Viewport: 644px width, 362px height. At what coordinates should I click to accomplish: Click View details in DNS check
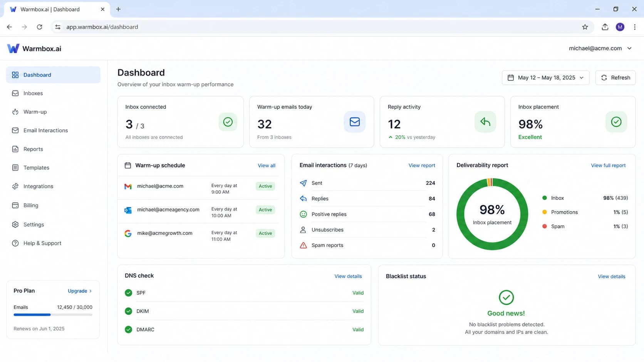pos(348,277)
